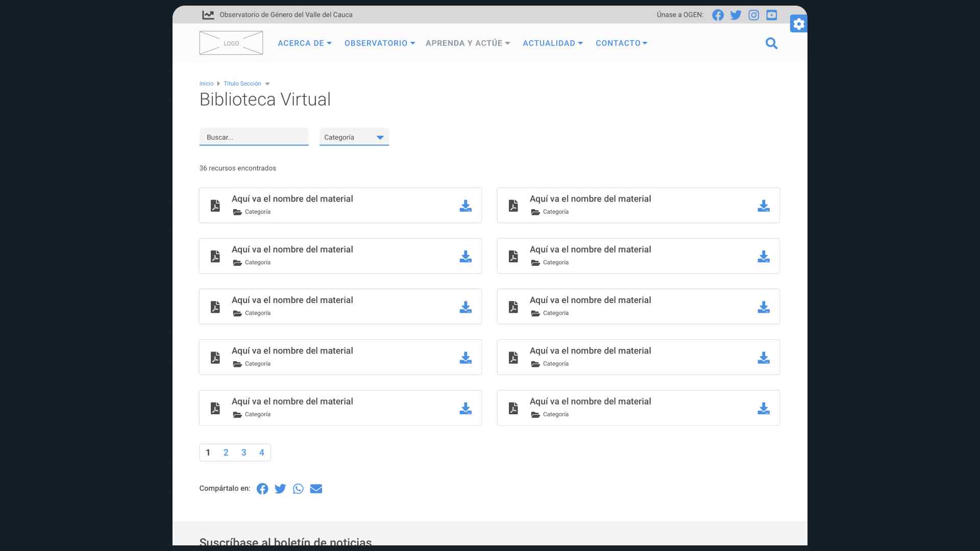Open the blue settings gear button
The width and height of the screenshot is (980, 551).
coord(798,24)
